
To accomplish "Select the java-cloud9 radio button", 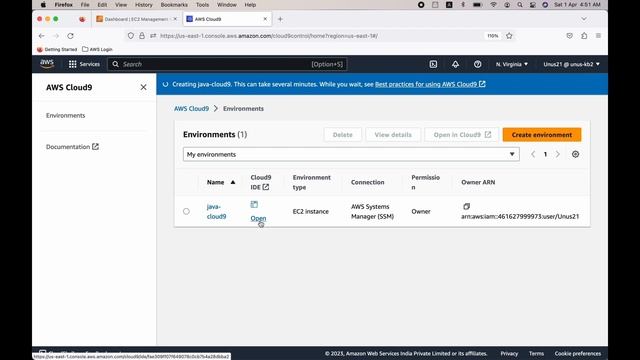I will 186,211.
